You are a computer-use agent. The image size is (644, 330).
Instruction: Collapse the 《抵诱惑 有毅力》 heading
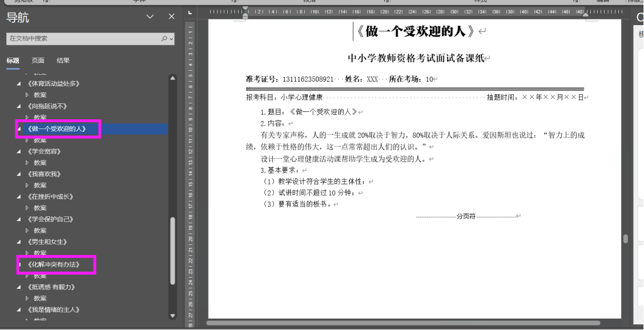pos(19,287)
